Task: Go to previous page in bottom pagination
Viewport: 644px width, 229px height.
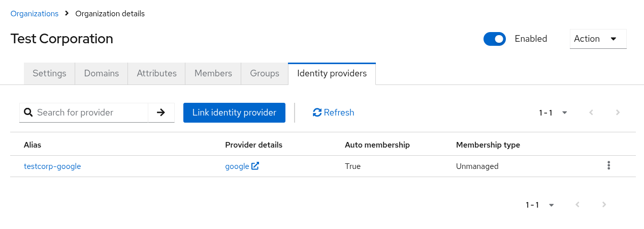Action: pos(577,205)
